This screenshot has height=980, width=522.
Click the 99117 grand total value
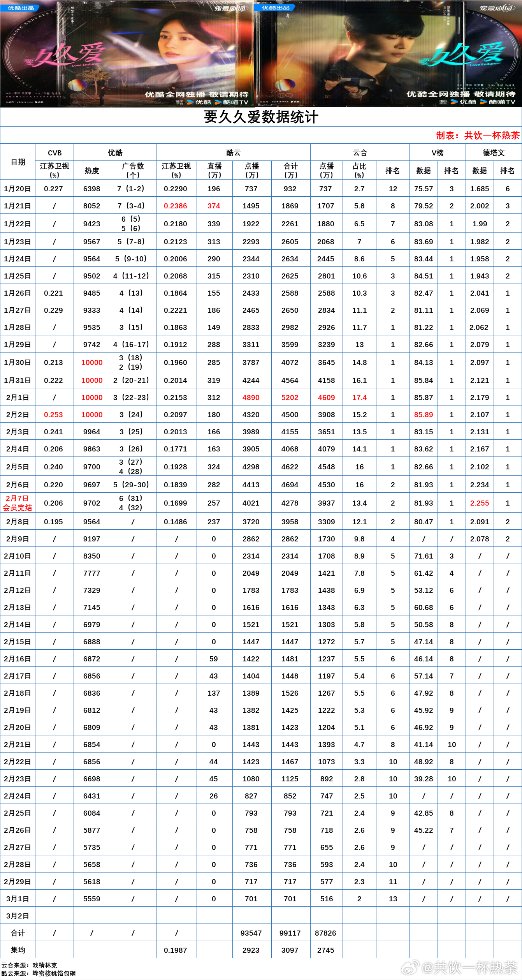tap(290, 933)
